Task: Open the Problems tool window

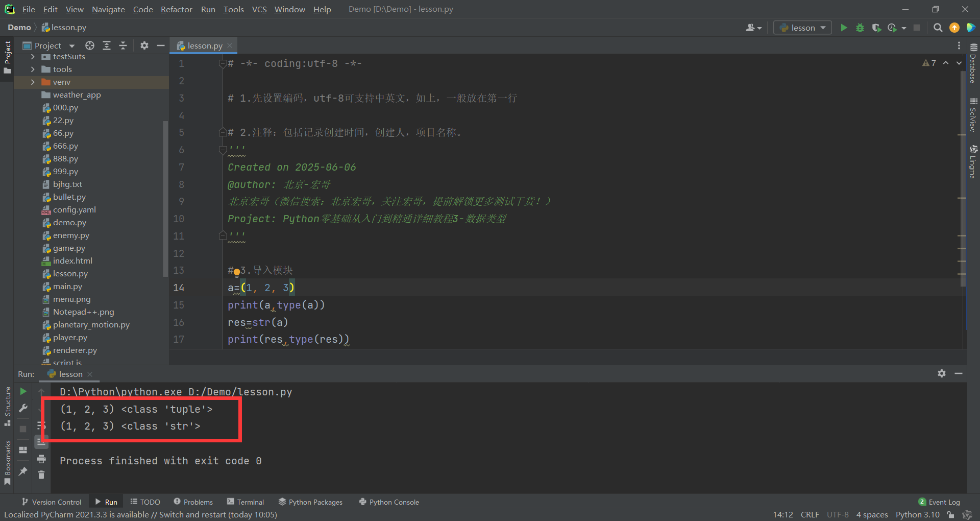Action: pos(193,502)
